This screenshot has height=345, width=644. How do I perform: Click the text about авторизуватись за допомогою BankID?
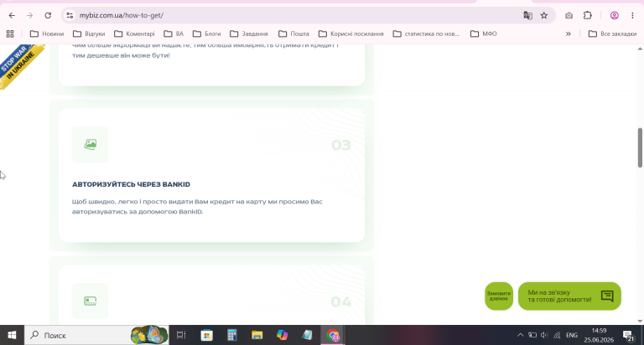pyautogui.click(x=197, y=207)
